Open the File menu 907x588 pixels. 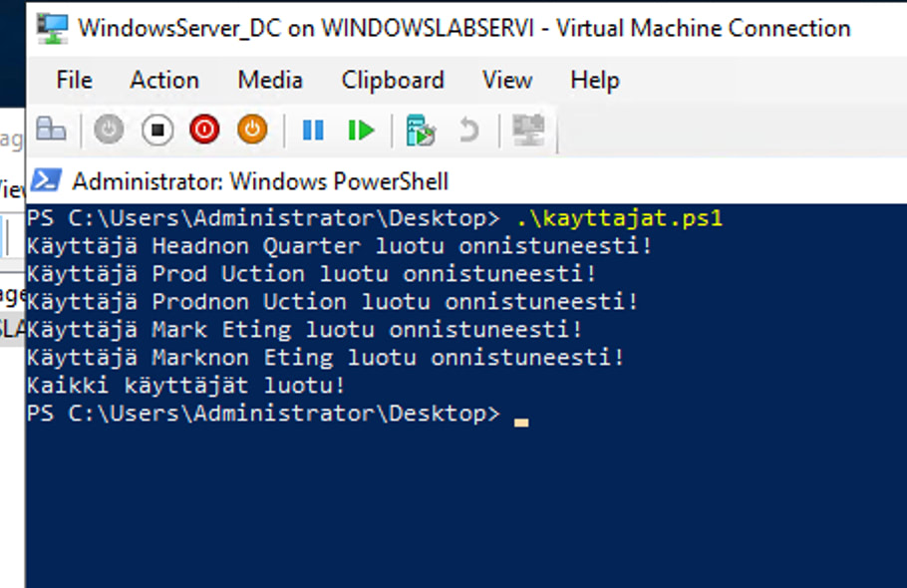(74, 80)
